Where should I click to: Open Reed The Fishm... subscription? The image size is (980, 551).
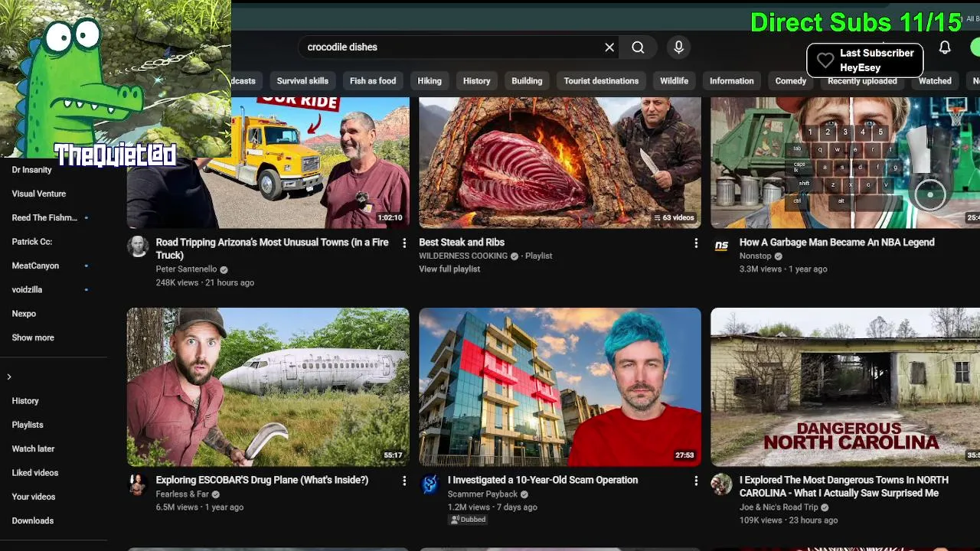44,218
